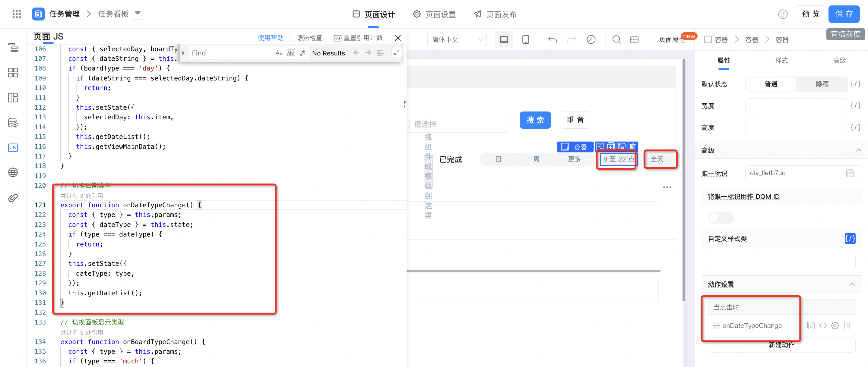Click 语法检查 in JS panel header
Screen dimensions: 868x367
[x=309, y=38]
